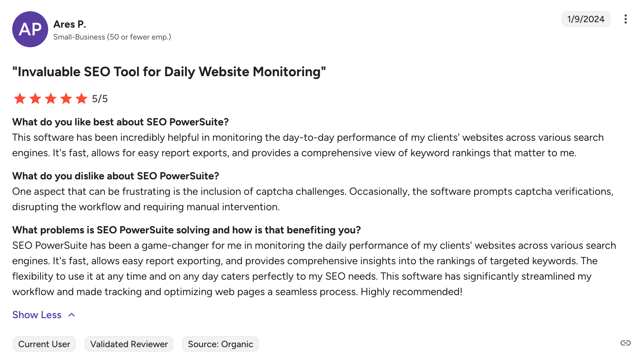Click the 5/5 rating score text
This screenshot has width=644, height=360.
point(100,99)
